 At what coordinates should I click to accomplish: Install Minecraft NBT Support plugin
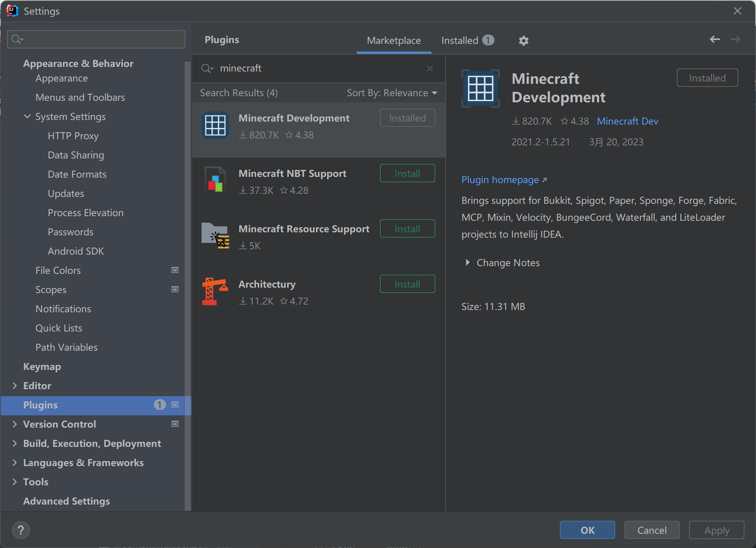point(407,173)
